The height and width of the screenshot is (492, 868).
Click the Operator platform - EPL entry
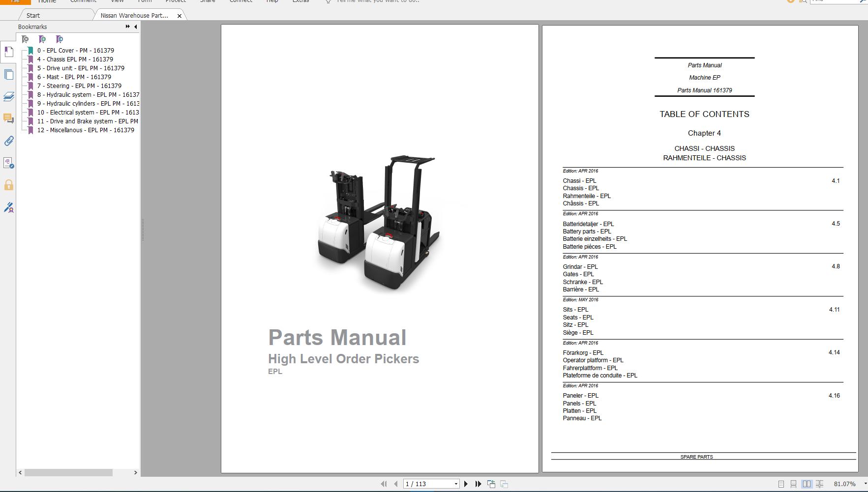point(593,360)
